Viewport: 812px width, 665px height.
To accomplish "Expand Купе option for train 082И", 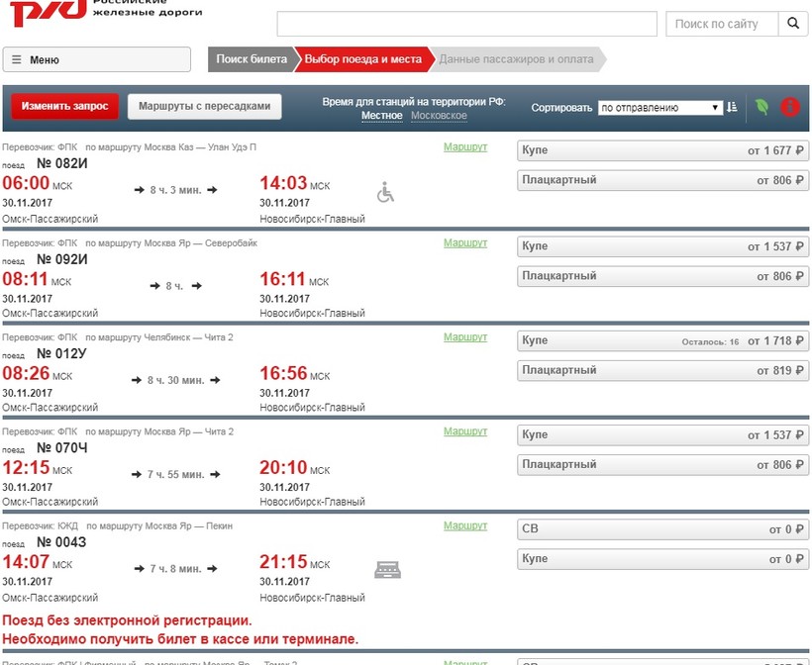I will pos(662,150).
